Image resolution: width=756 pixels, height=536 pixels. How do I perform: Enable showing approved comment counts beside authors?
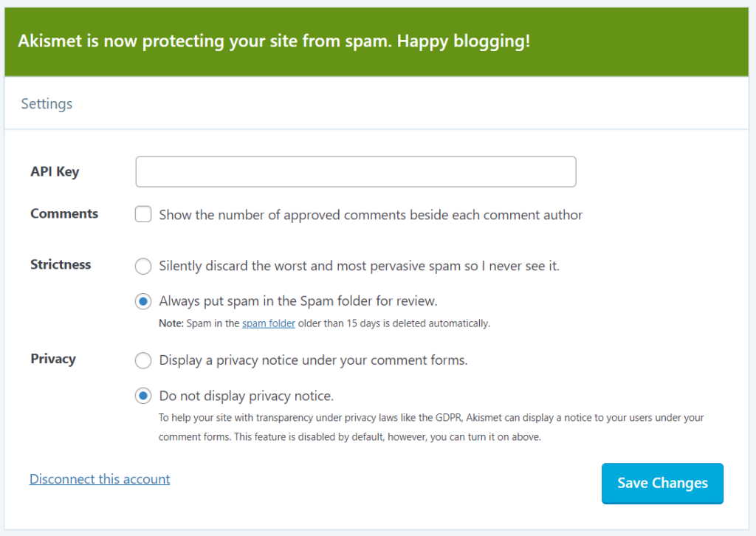point(143,214)
